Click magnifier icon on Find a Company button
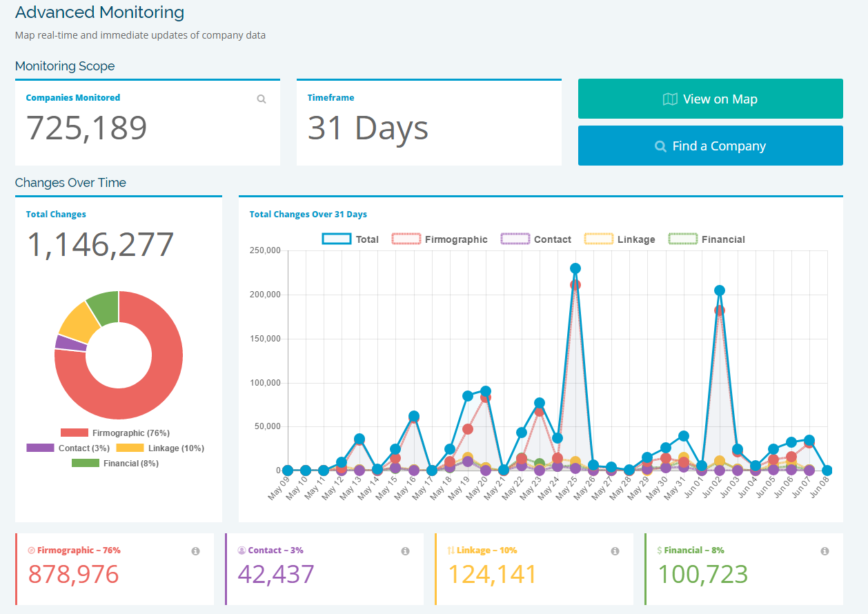The image size is (868, 614). point(660,146)
